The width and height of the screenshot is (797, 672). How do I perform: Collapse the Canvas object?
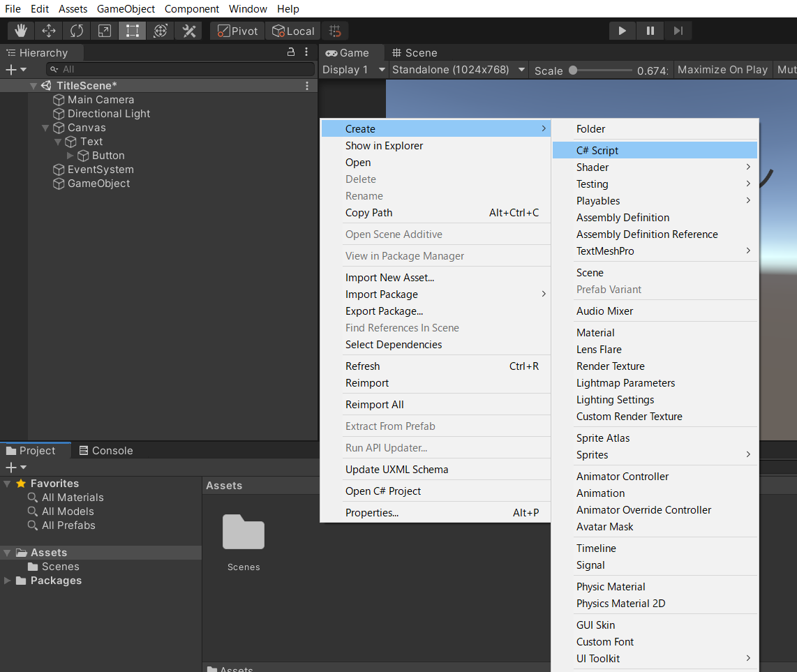click(x=45, y=128)
